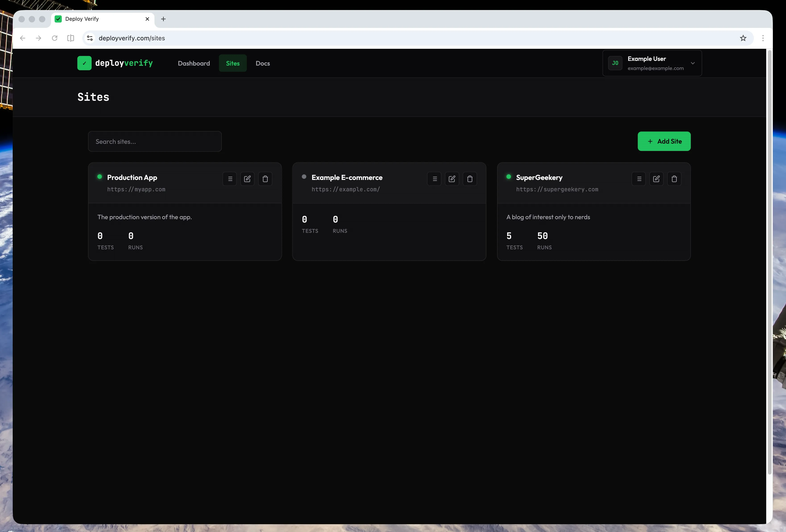Open site permission settings in address bar

[90, 38]
